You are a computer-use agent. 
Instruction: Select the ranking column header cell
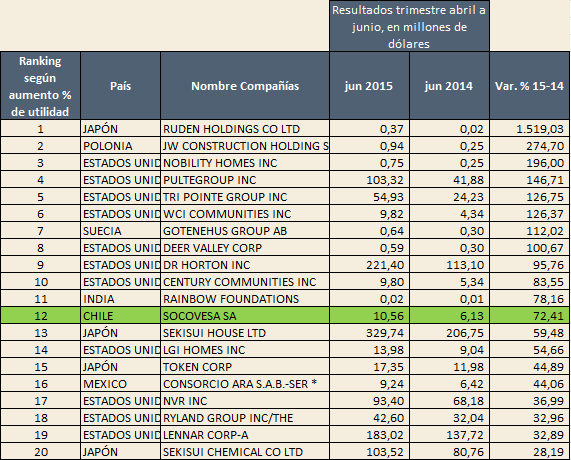coord(40,86)
